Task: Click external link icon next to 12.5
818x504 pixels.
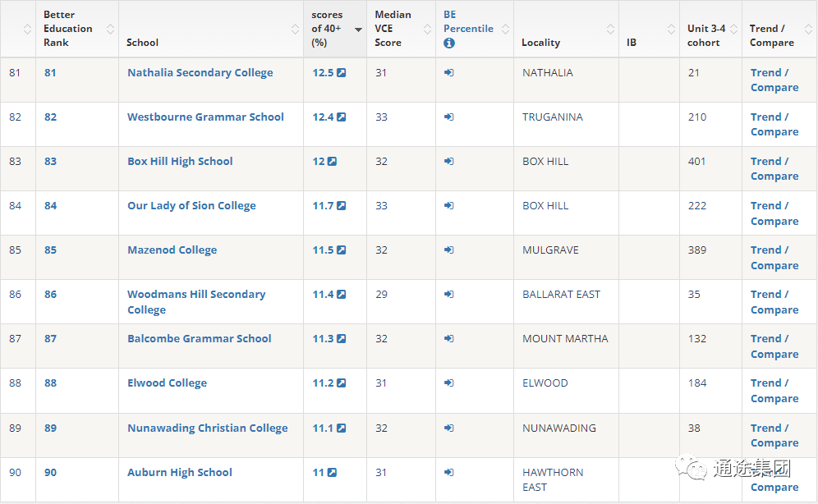Action: pos(342,73)
